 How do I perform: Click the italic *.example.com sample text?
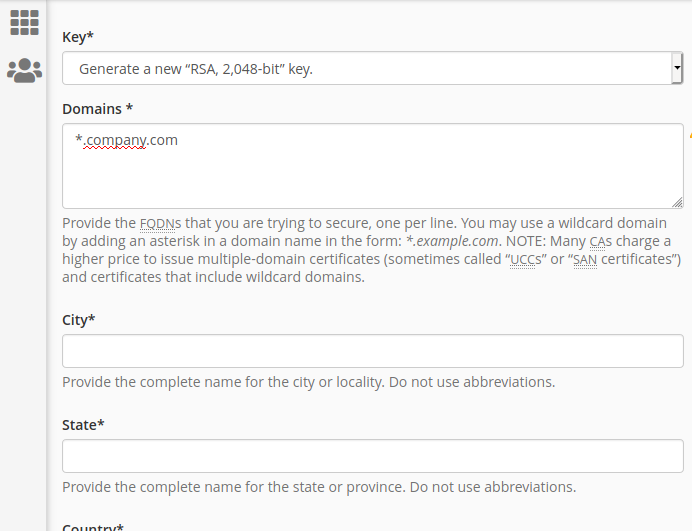click(452, 241)
